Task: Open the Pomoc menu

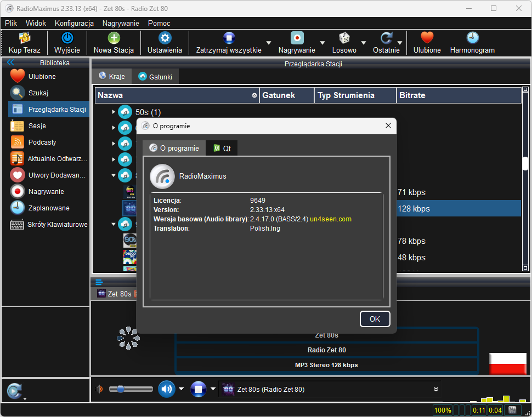Action: click(159, 23)
